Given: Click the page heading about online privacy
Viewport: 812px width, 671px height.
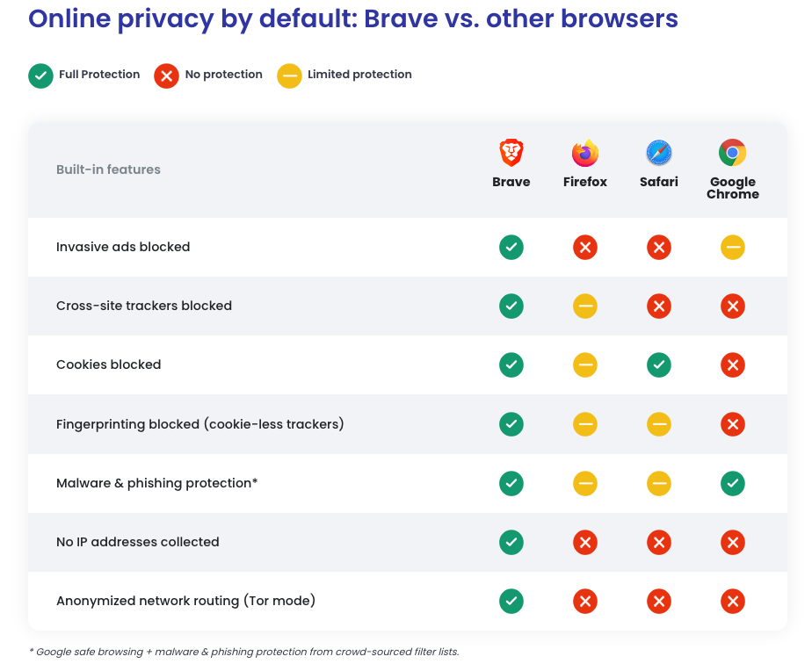Looking at the screenshot, I should tap(352, 19).
